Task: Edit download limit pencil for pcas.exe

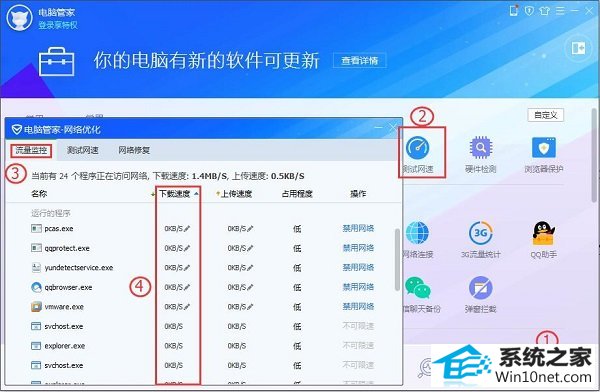Action: 187,229
